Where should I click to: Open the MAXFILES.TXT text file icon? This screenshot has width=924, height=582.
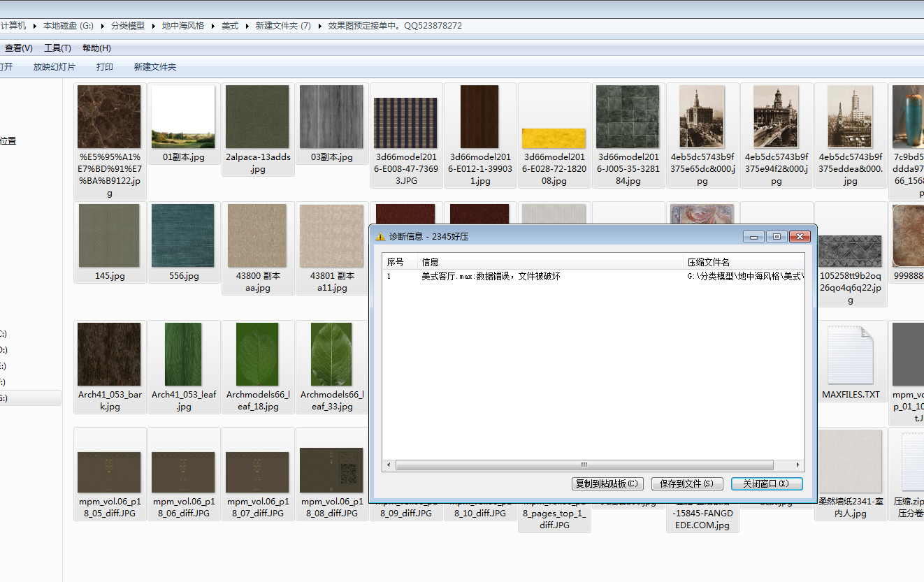[851, 355]
